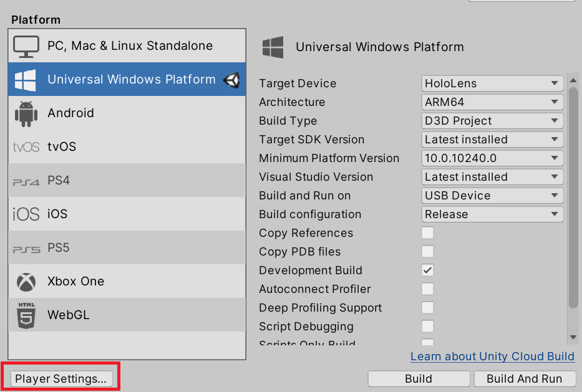Open Build Type dropdown showing D3D Project
Viewport: 582px width, 392px height.
(492, 121)
